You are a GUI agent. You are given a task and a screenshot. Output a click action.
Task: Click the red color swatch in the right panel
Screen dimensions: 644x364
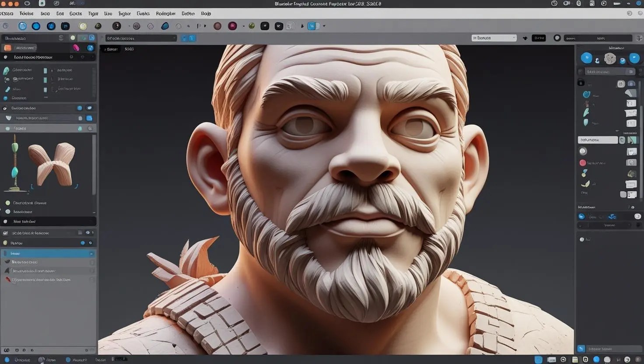[x=582, y=162]
